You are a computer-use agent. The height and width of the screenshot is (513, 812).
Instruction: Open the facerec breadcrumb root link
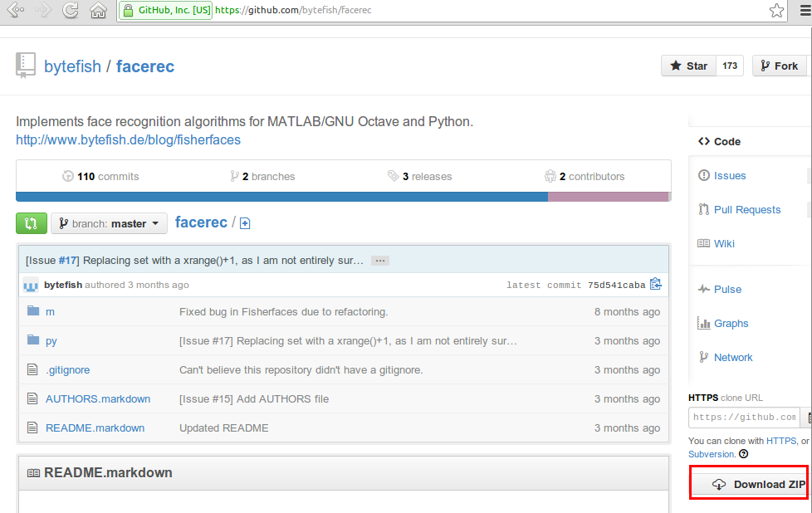pyautogui.click(x=201, y=222)
